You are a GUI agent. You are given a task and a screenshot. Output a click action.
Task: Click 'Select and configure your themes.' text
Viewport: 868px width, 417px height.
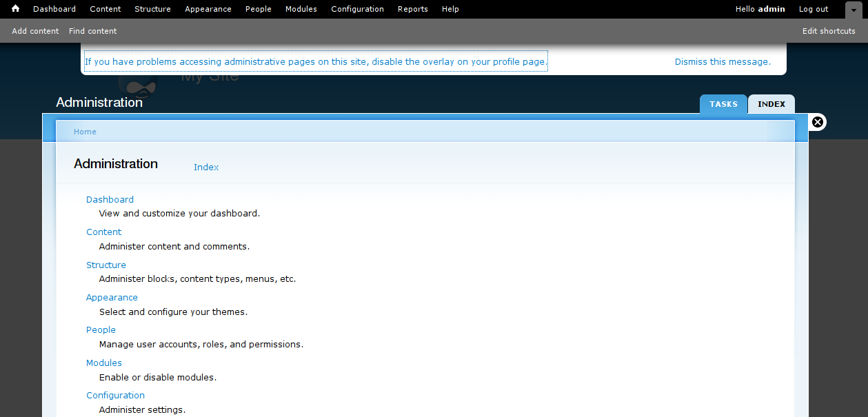click(173, 312)
